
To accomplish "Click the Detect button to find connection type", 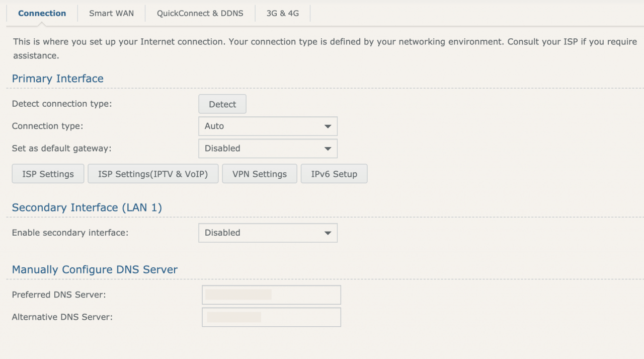I will coord(222,104).
